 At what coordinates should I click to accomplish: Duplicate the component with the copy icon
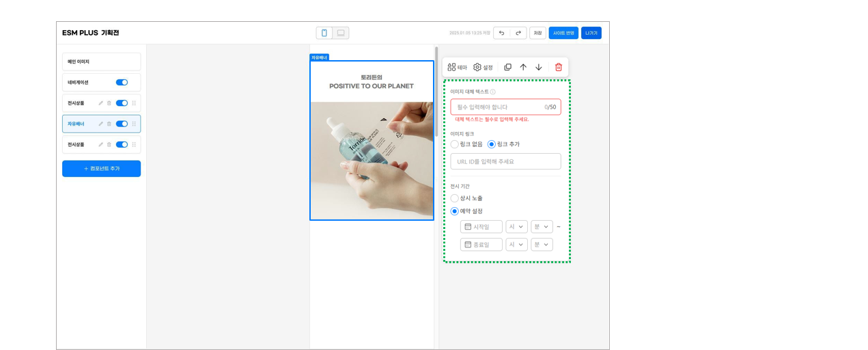point(507,67)
